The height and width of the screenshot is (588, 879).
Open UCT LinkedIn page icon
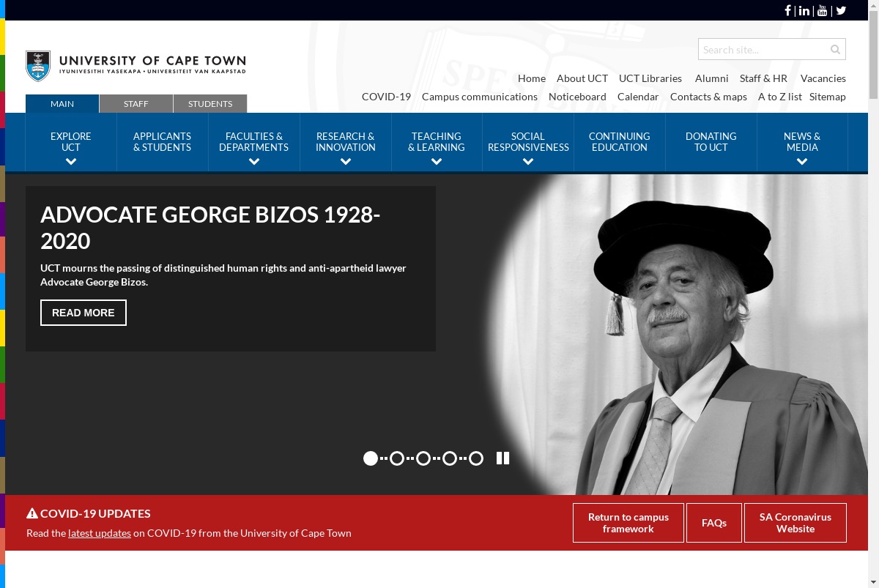804,10
